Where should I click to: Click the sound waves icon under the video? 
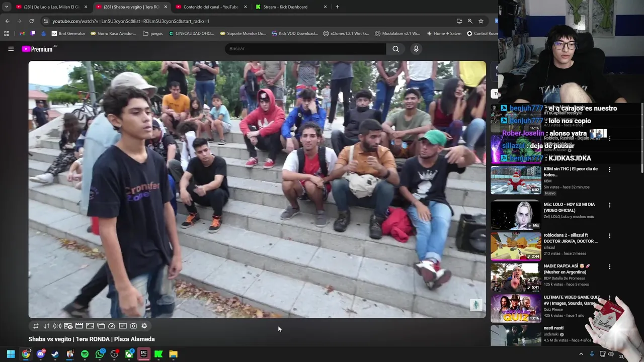pos(57,326)
